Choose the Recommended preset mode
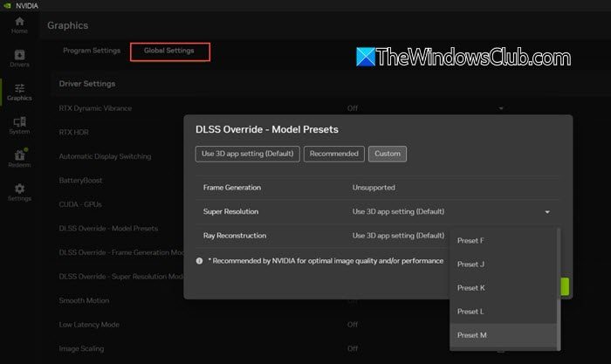This screenshot has width=611, height=364. pos(334,154)
